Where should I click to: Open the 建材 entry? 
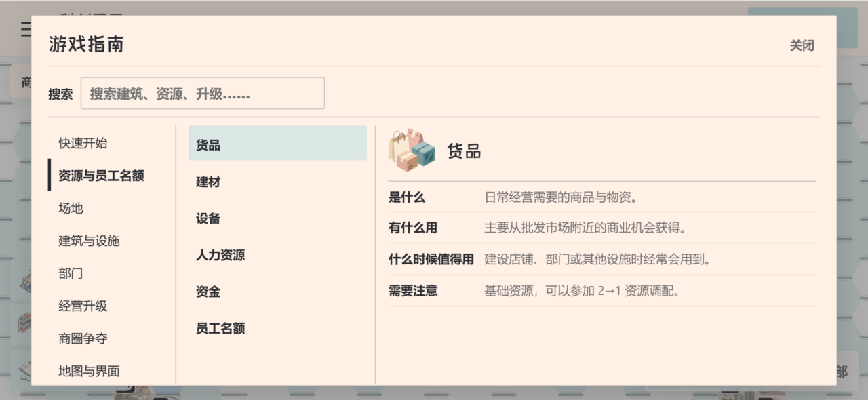click(277, 182)
